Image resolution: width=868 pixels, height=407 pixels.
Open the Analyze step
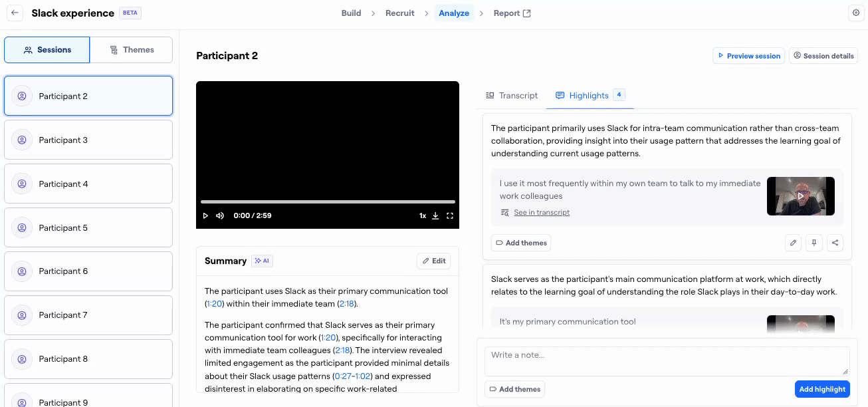[x=454, y=13]
